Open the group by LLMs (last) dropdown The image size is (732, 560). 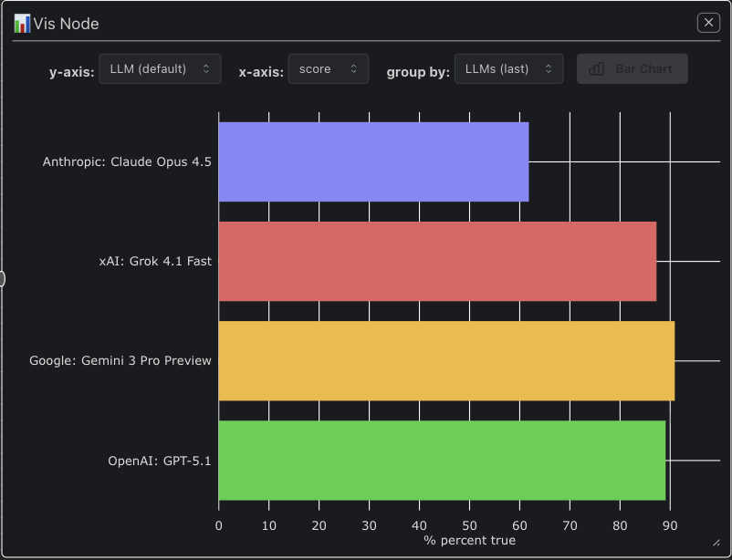coord(509,69)
